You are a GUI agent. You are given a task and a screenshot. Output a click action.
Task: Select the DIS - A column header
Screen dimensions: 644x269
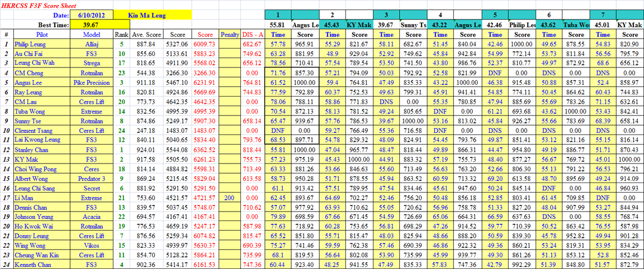pyautogui.click(x=252, y=34)
